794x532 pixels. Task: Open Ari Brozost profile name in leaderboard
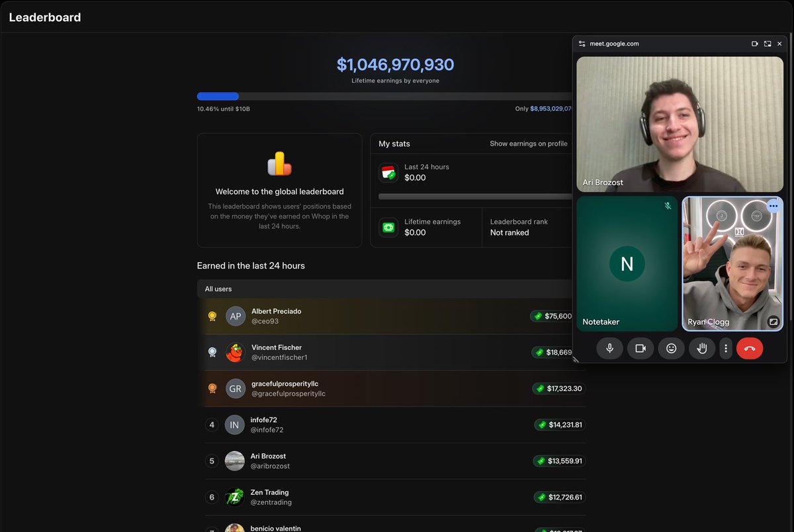(x=268, y=456)
